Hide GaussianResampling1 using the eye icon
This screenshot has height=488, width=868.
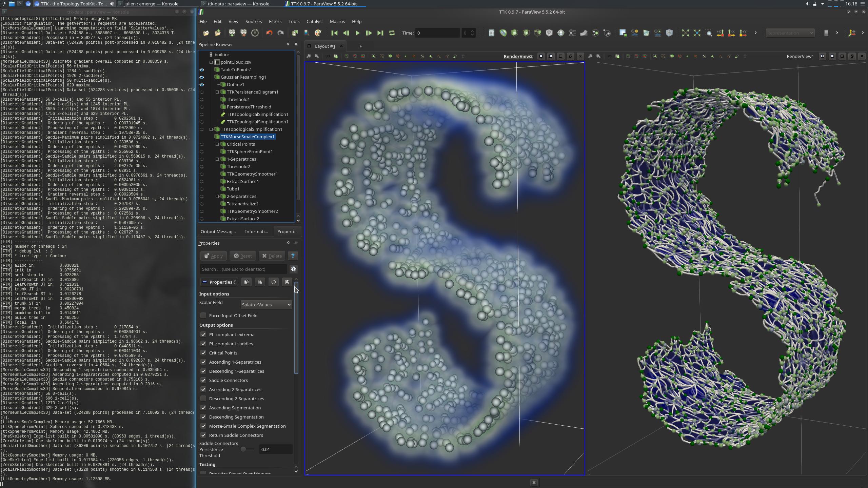click(x=202, y=77)
